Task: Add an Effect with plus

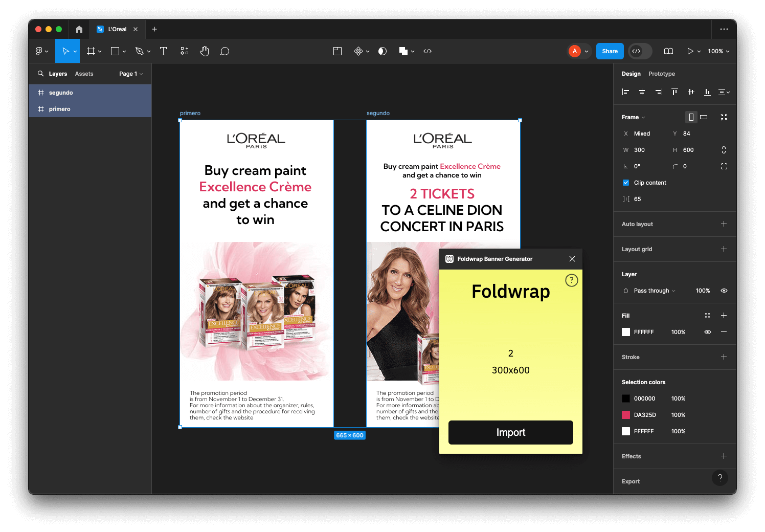Action: coord(724,456)
